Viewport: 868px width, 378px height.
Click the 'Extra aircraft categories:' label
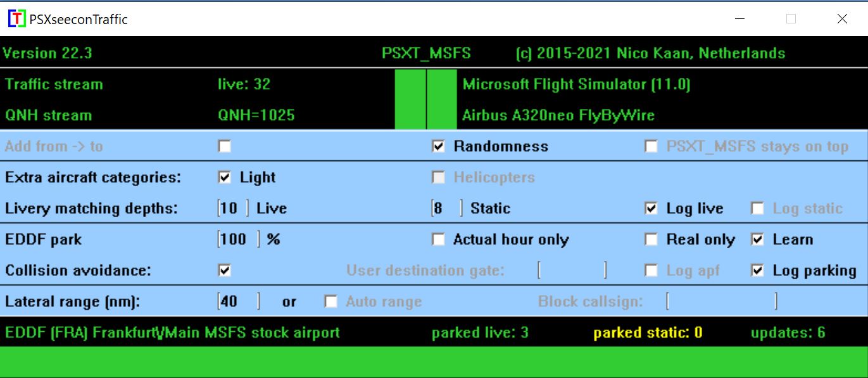[93, 177]
